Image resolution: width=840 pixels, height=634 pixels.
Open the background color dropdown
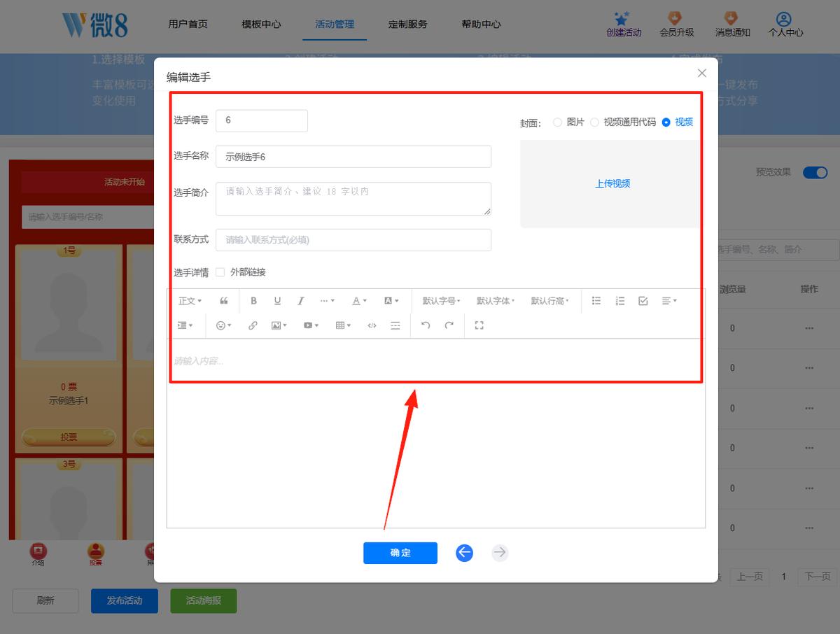[x=391, y=301]
